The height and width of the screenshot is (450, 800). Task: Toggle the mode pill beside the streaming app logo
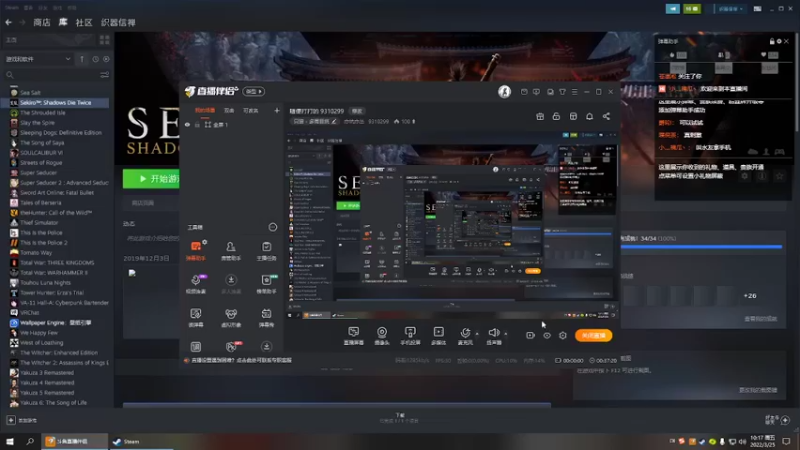(x=254, y=91)
